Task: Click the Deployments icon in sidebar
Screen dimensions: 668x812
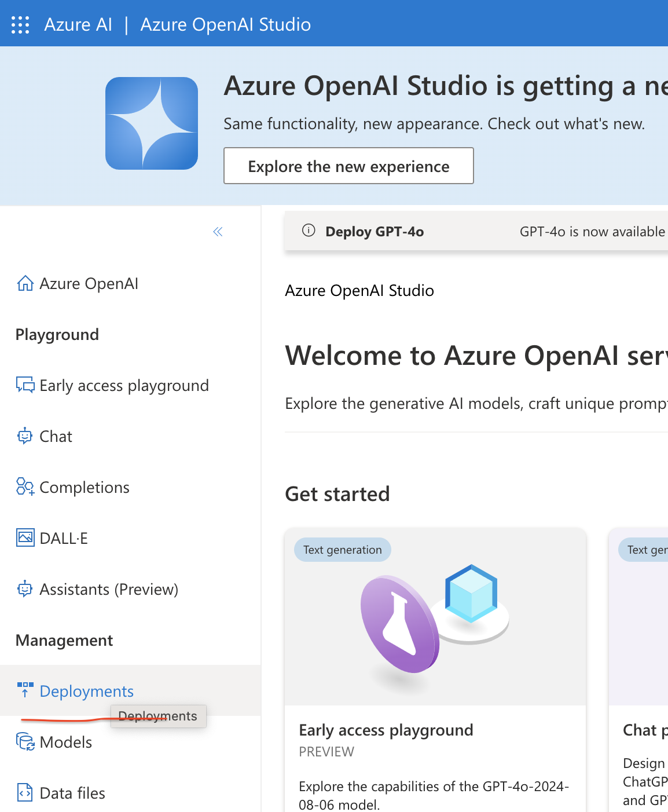Action: pos(25,690)
